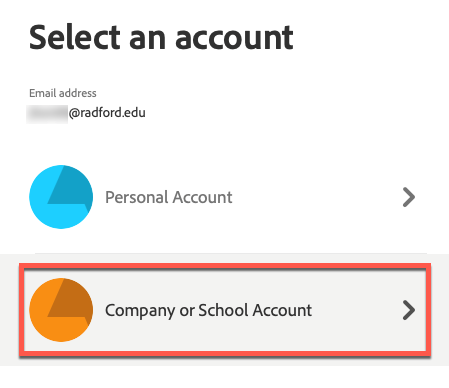Click the red highlighted border around School Account

[x=225, y=266]
